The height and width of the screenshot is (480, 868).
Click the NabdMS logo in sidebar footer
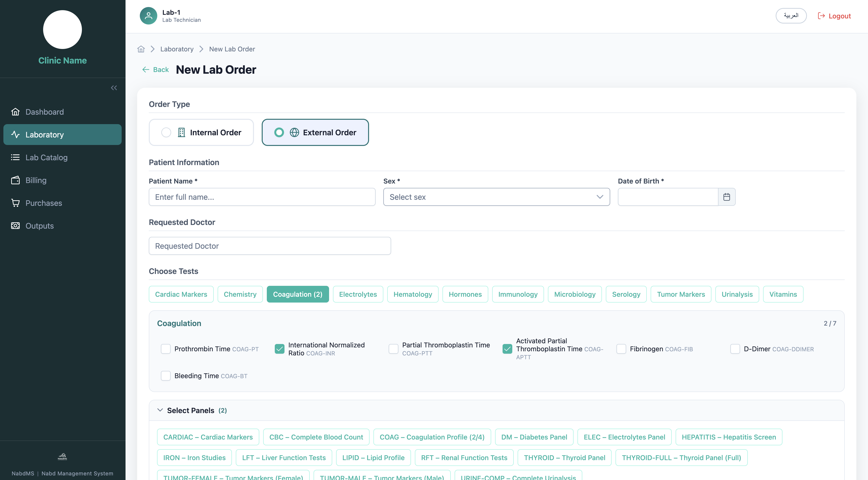click(62, 456)
